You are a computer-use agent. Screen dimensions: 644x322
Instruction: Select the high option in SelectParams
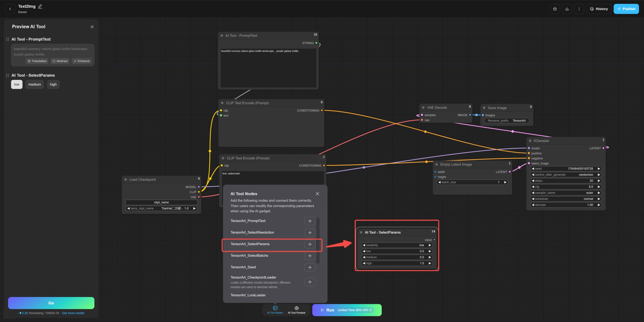[53, 84]
